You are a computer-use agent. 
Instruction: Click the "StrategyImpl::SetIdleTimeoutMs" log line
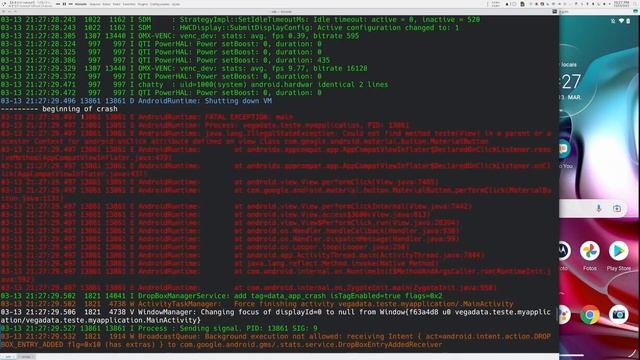(x=240, y=20)
